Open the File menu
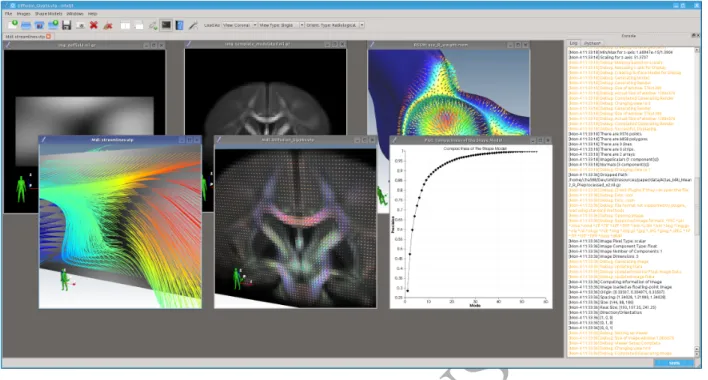The image size is (708, 380). click(9, 14)
